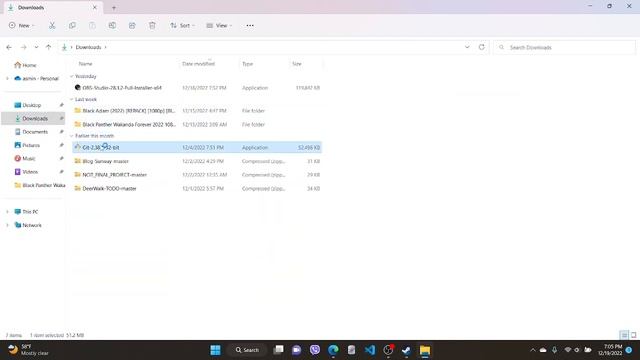Open Task View from taskbar

click(278, 350)
